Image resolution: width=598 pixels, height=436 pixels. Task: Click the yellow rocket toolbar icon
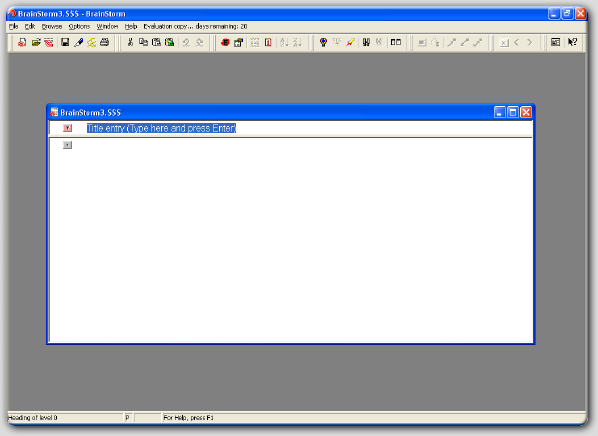pyautogui.click(x=350, y=42)
